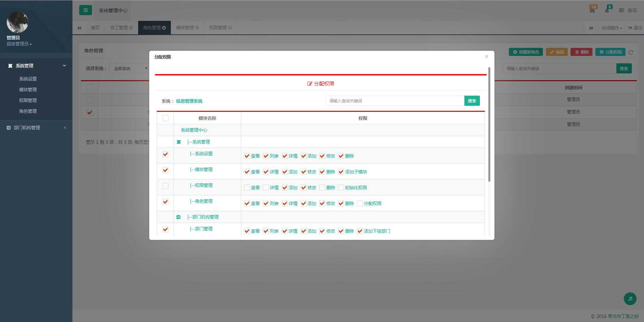Screen dimensions: 644x322
Task: Focus the dialog keyword search field
Action: click(395, 101)
